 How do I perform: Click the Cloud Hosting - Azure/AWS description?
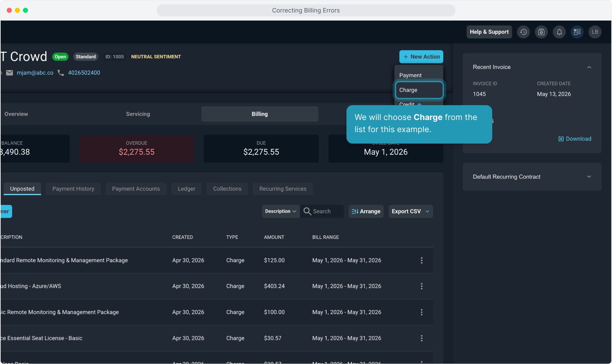coord(31,286)
